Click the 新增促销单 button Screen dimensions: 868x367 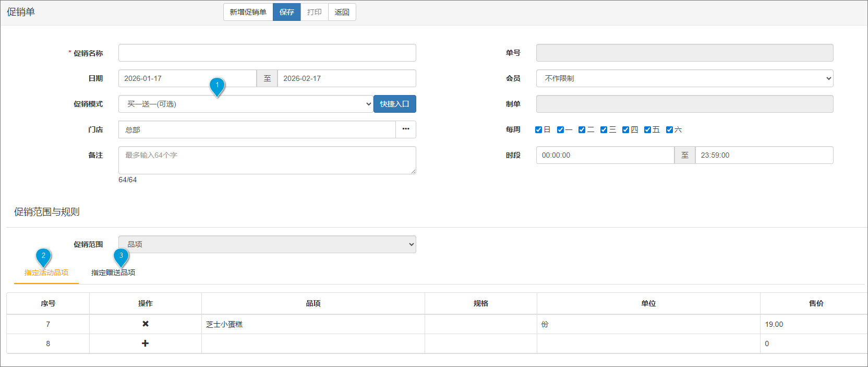click(x=248, y=12)
